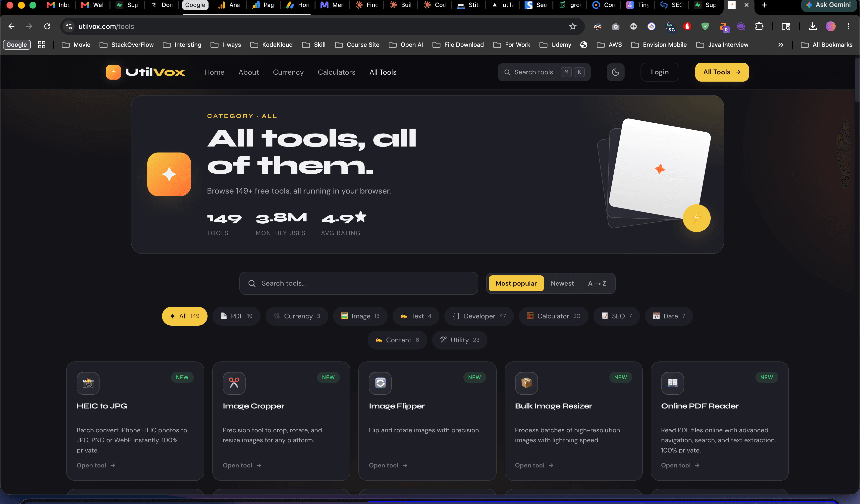The image size is (860, 504).
Task: Filter tools by Date category
Action: [x=669, y=316]
